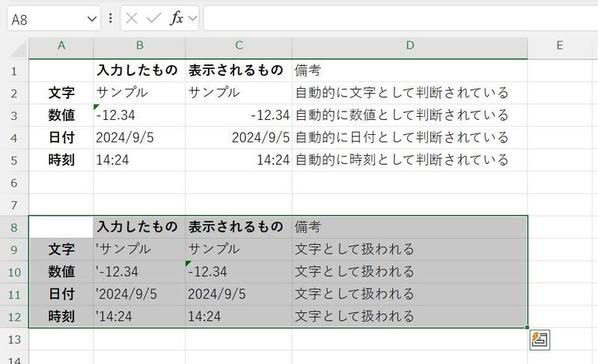
Task: Click green error triangle in cell C10
Action: [x=188, y=263]
